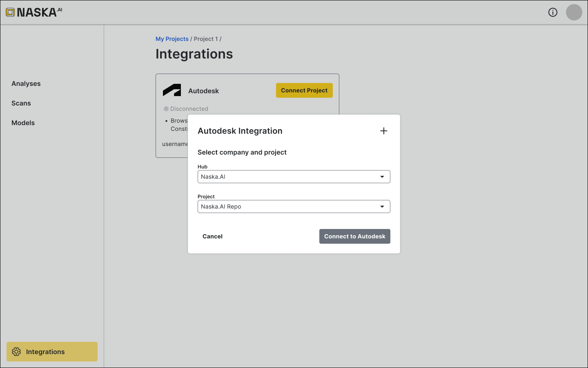
Task: Click the Connect Project button
Action: coord(304,90)
